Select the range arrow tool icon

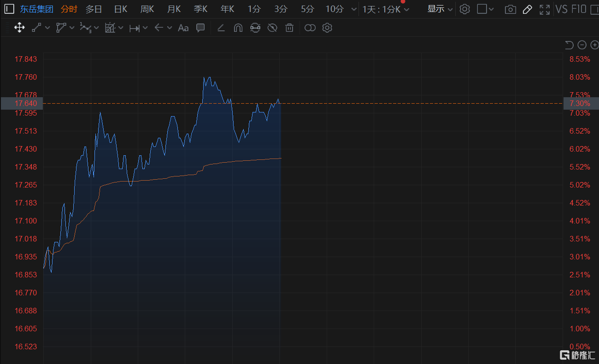[134, 28]
